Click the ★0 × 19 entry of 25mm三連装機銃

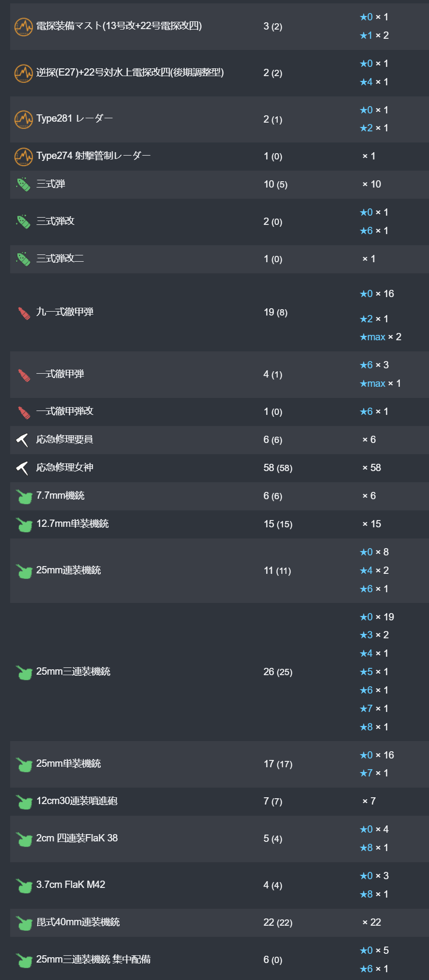[377, 617]
